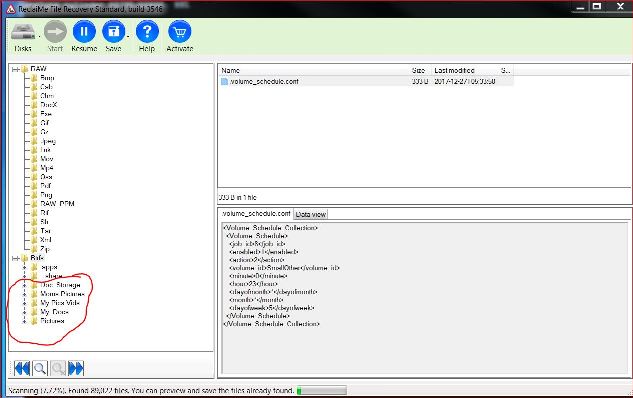Image resolution: width=633 pixels, height=398 pixels.
Task: Expand the More Pictures folder node
Action: (x=25, y=294)
